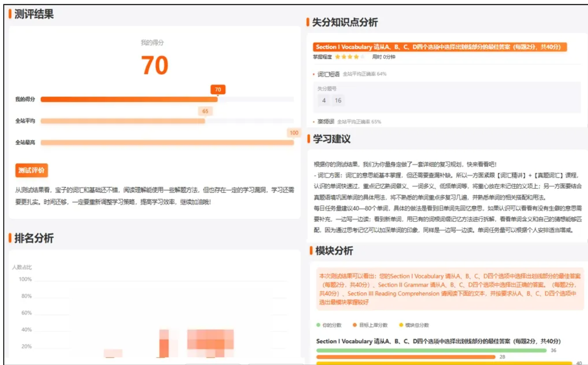Click the 全站平均 progress bar

(123, 121)
